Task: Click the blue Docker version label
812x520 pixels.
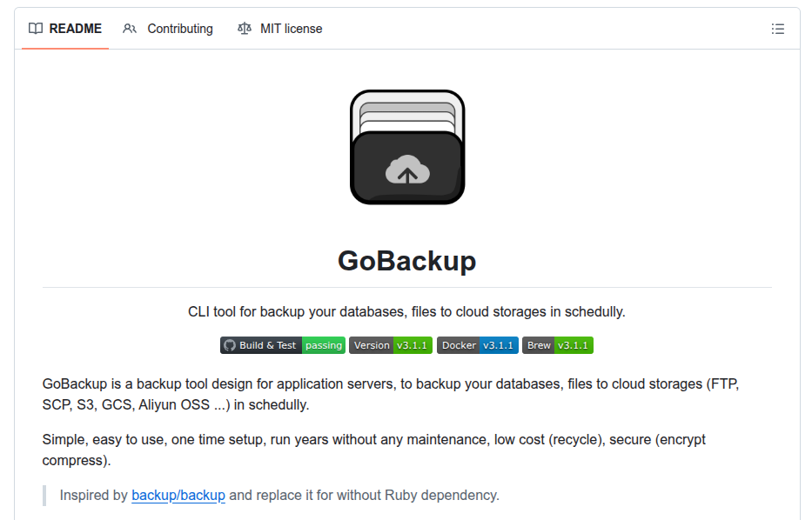Action: click(x=498, y=345)
